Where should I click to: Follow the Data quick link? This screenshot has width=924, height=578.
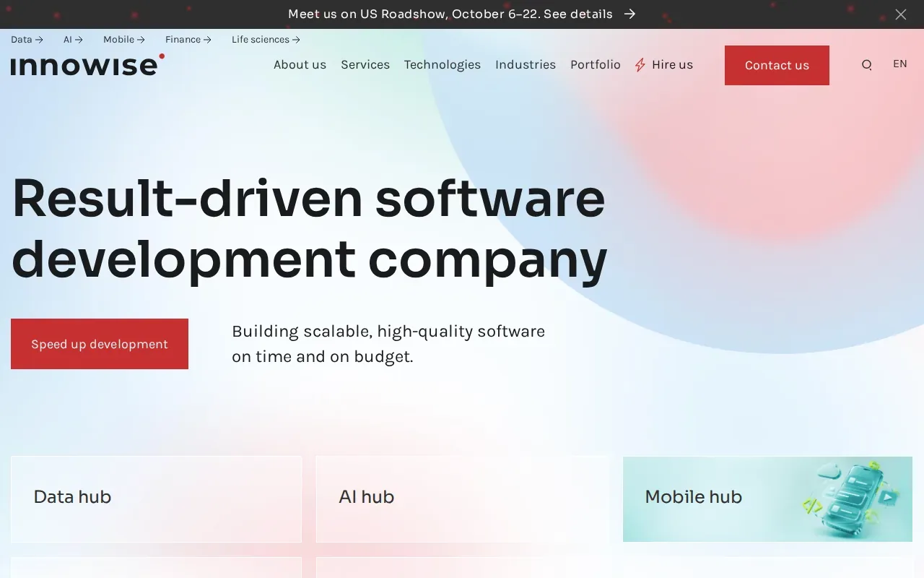point(27,40)
